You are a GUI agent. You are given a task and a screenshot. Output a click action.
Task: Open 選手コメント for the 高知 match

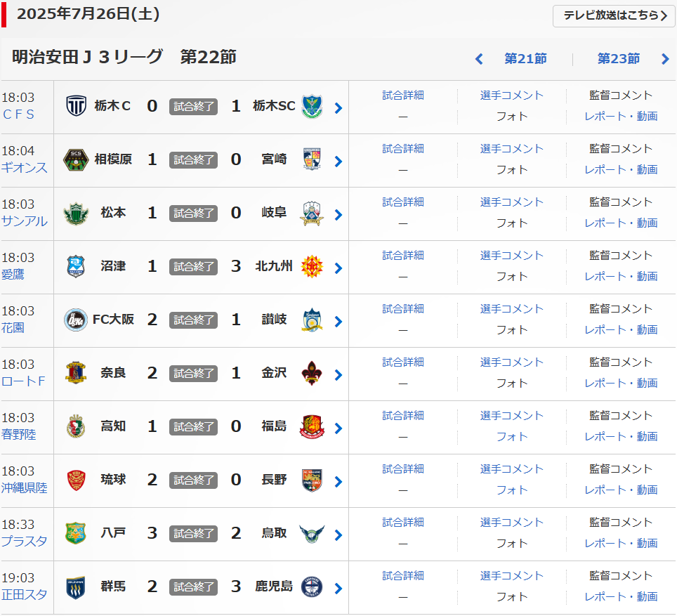click(x=511, y=416)
